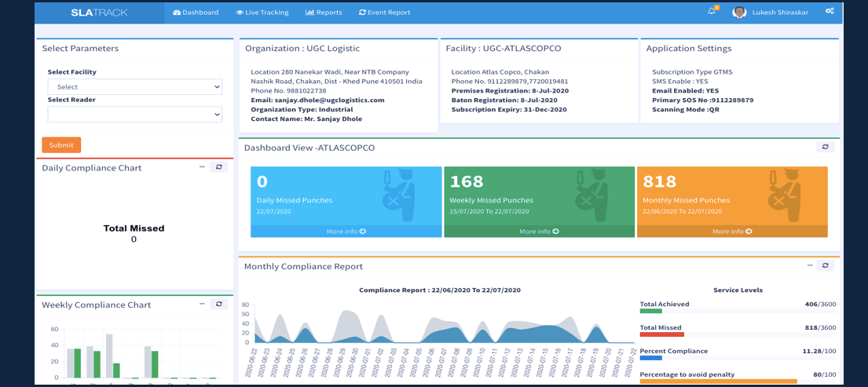Click Lukesh Shiraskar's profile avatar
Image resolution: width=868 pixels, height=387 pixels.
coord(739,12)
